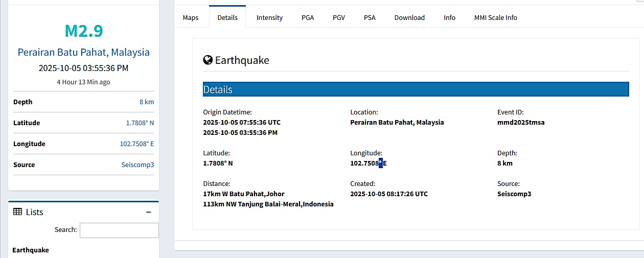This screenshot has width=644, height=258.
Task: Go to the Download tab
Action: 409,17
